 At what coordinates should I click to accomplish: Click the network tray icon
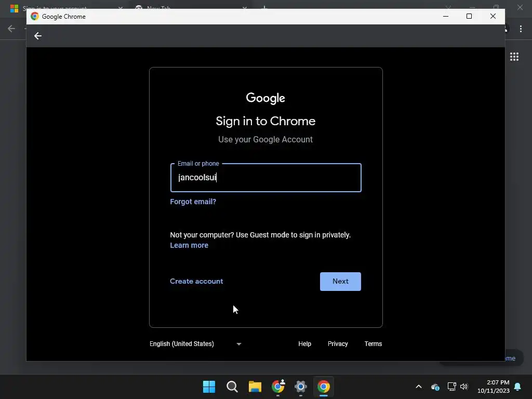point(451,387)
